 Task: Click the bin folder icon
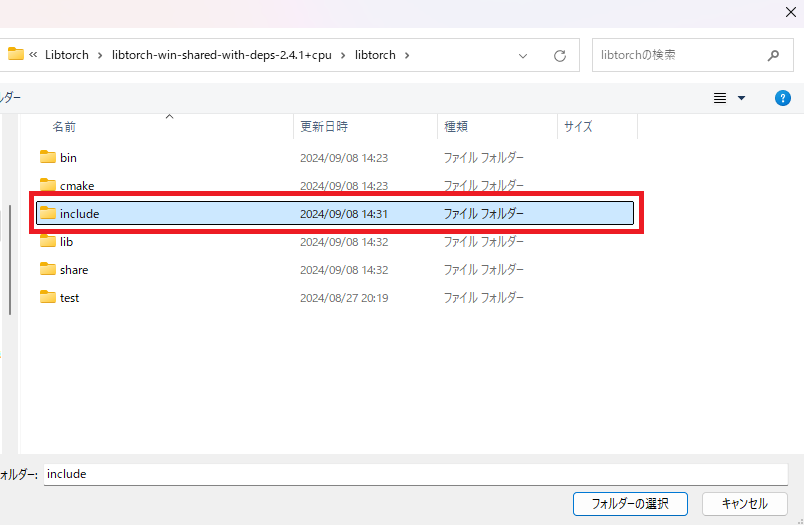pos(47,157)
